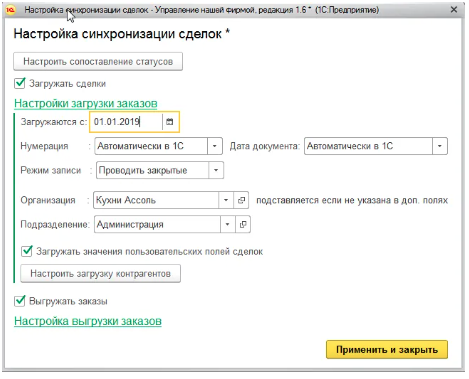The height and width of the screenshot is (379, 469).
Task: Click the 1C application logo in title bar
Action: click(x=10, y=10)
